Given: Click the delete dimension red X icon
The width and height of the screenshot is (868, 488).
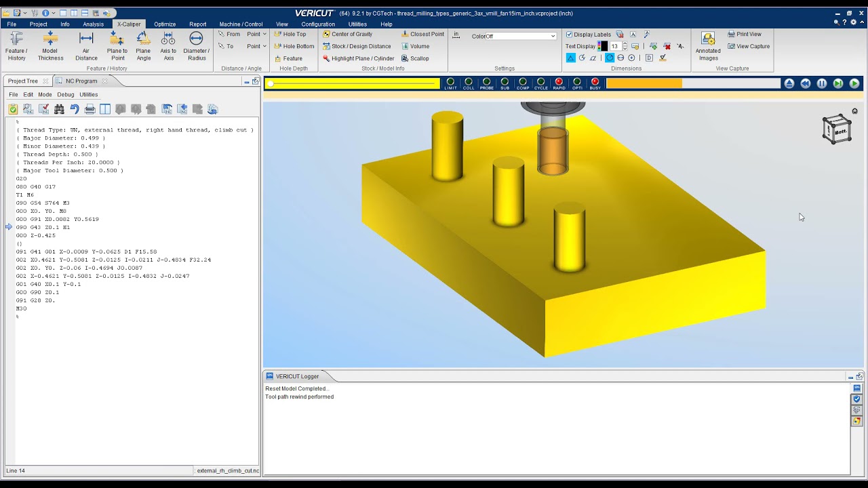Looking at the screenshot, I should point(667,46).
